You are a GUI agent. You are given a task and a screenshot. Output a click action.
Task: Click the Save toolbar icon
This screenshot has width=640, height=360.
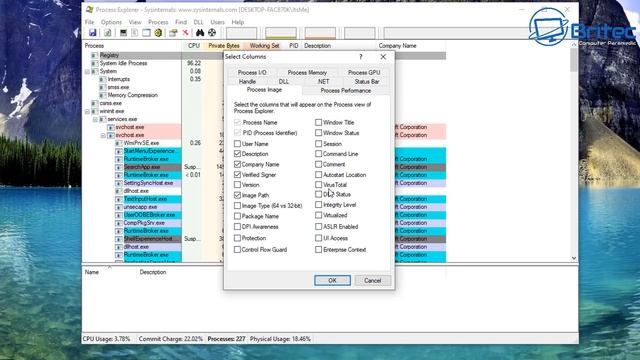(93, 33)
